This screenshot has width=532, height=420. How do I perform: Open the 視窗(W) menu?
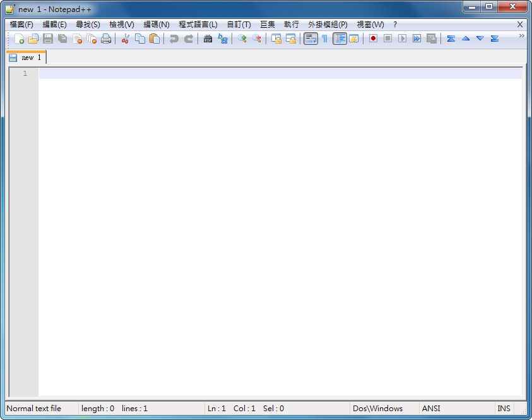[370, 25]
